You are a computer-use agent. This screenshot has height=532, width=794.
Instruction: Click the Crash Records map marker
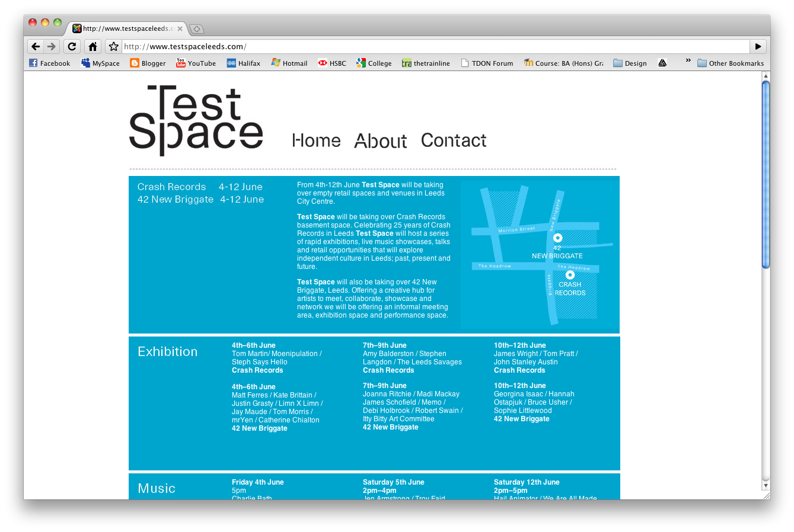[570, 275]
